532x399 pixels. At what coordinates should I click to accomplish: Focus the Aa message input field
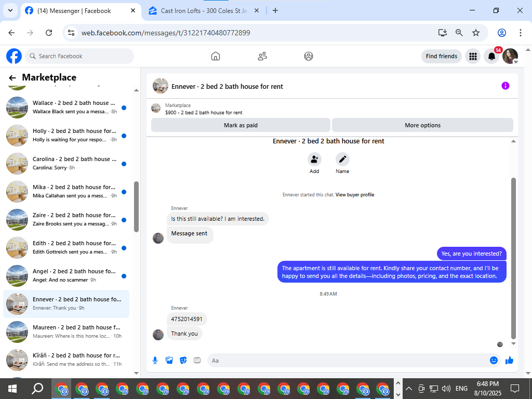click(x=348, y=361)
